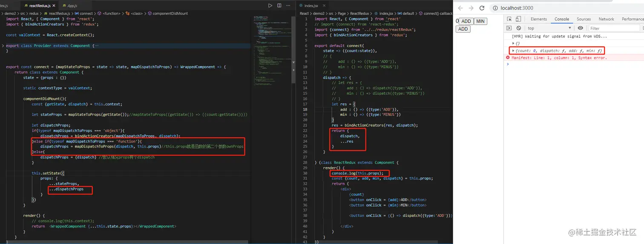Expand the logged empty object {} in console
The image size is (644, 244).
tap(513, 43)
